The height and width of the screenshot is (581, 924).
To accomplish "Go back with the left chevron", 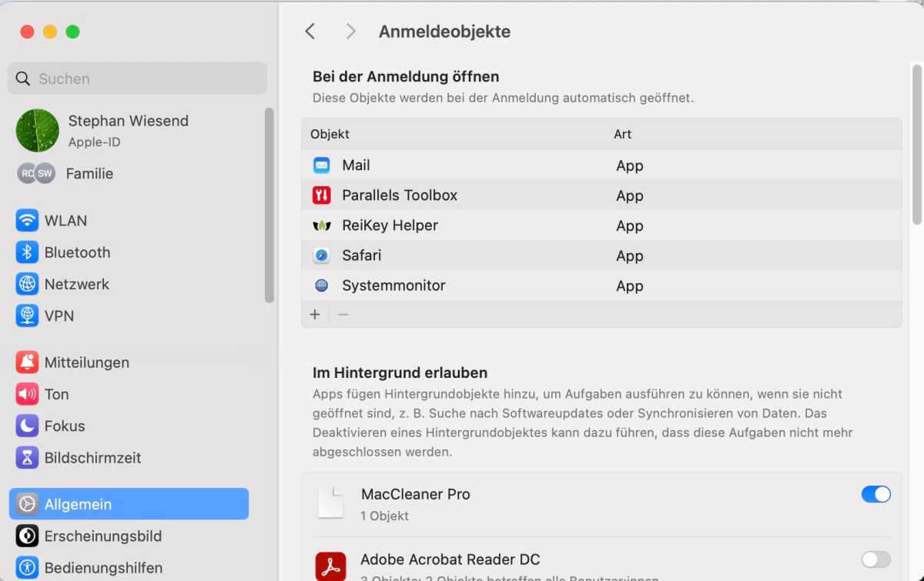I will point(310,31).
